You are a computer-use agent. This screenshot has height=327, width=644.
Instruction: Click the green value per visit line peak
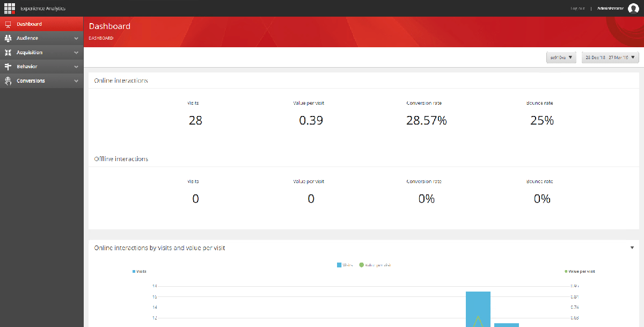(478, 316)
